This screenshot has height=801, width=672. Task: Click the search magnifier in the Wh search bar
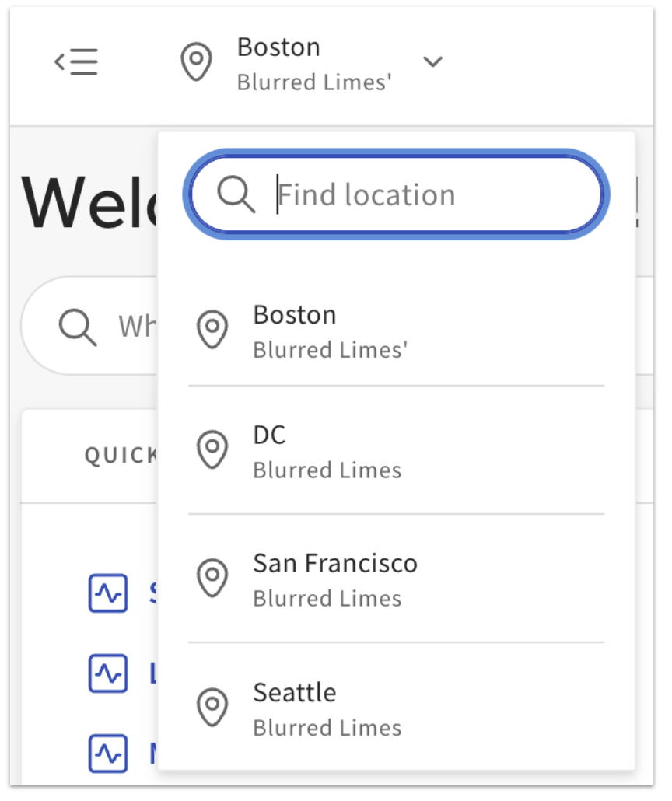coord(75,326)
